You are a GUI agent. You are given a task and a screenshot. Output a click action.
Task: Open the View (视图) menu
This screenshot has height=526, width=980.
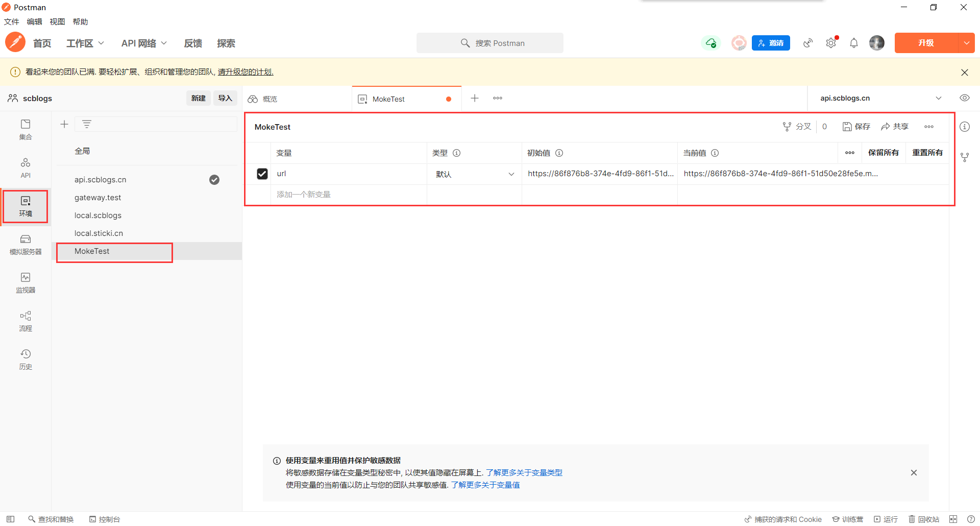tap(57, 21)
